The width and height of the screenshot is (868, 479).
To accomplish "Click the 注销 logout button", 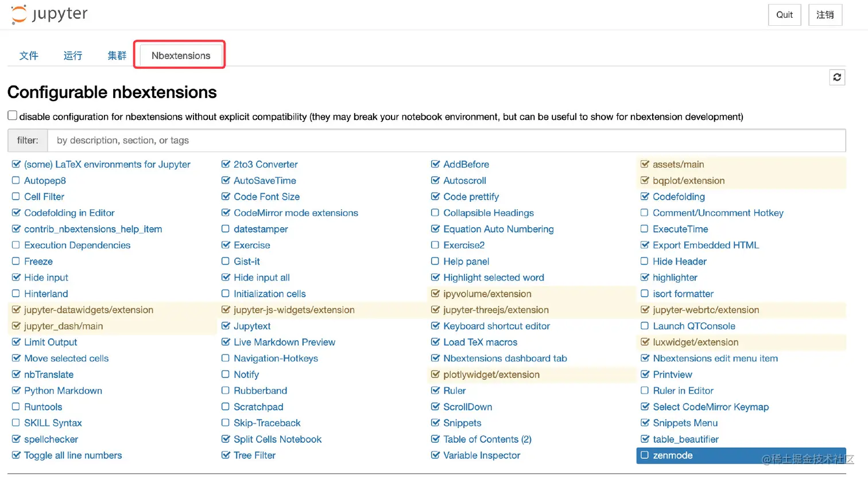I will coord(825,15).
